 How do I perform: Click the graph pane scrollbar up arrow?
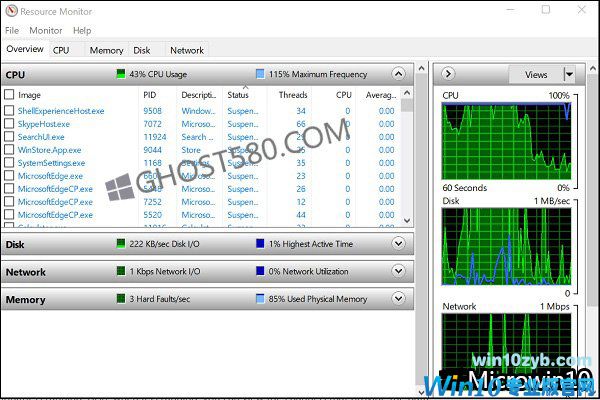(x=593, y=69)
